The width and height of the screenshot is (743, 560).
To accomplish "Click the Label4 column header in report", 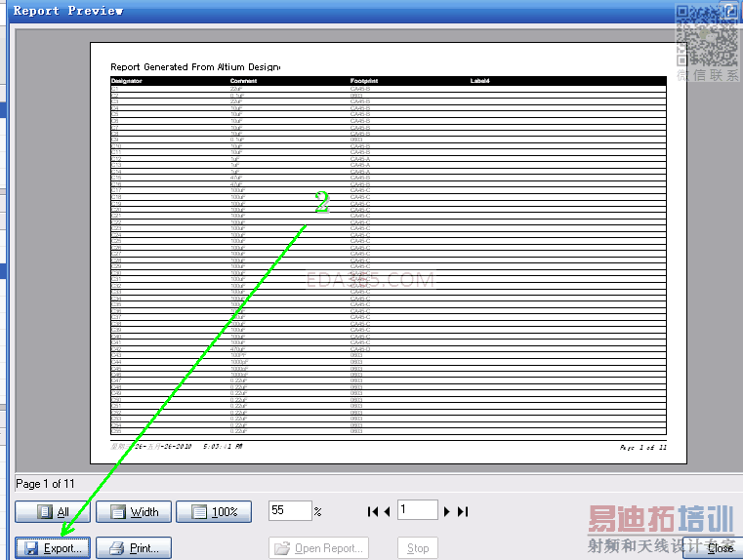I will 479,81.
